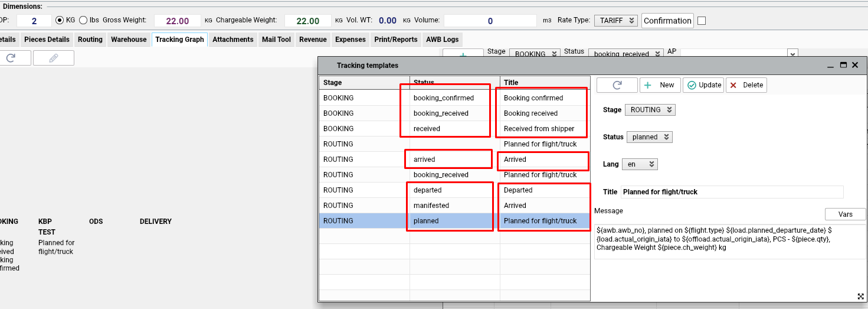Viewport: 868px width, 309px height.
Task: Select the ROUTING departed row
Action: click(427, 190)
